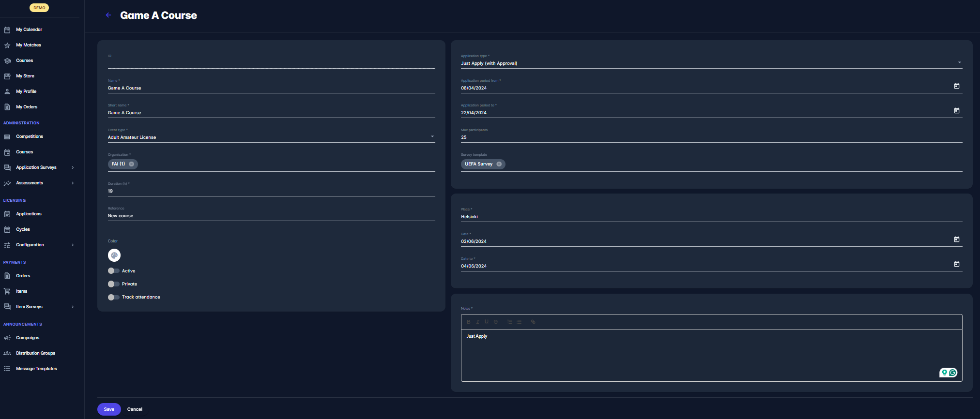This screenshot has height=419, width=980.
Task: Open the Event type dropdown
Action: [432, 137]
